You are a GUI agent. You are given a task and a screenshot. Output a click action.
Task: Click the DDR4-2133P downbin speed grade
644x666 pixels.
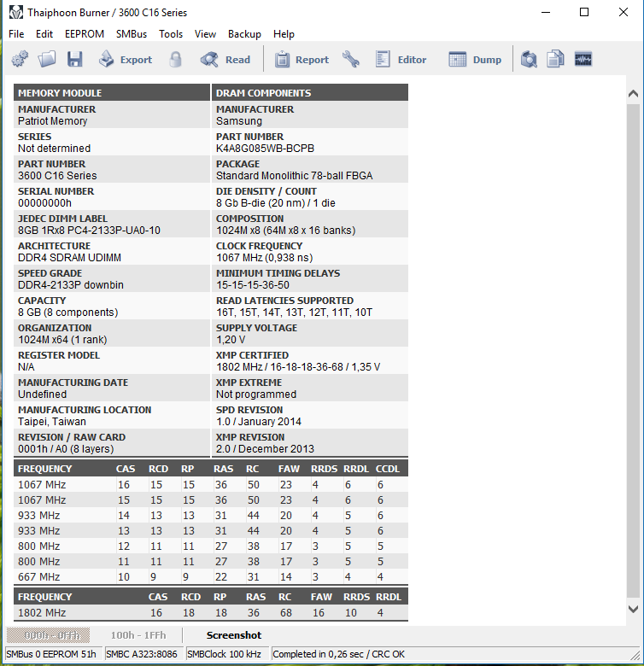pos(71,284)
